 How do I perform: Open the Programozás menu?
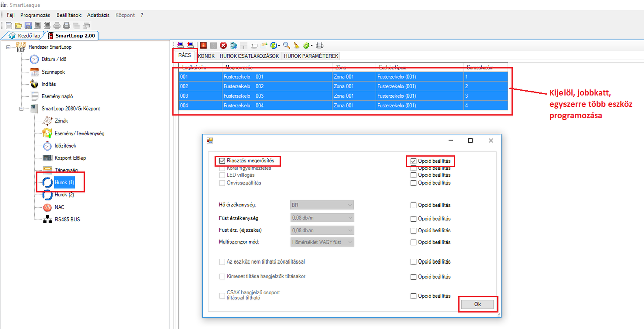(x=36, y=15)
